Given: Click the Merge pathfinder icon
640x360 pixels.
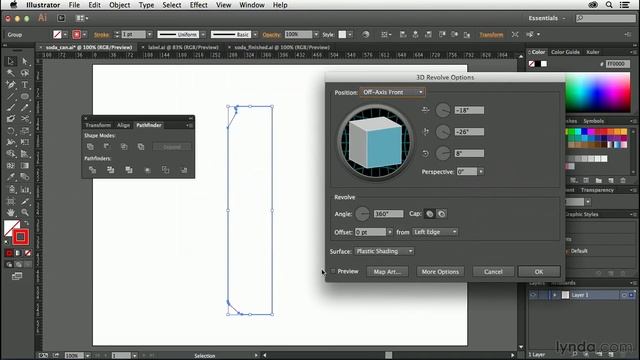Looking at the screenshot, I should 129,170.
